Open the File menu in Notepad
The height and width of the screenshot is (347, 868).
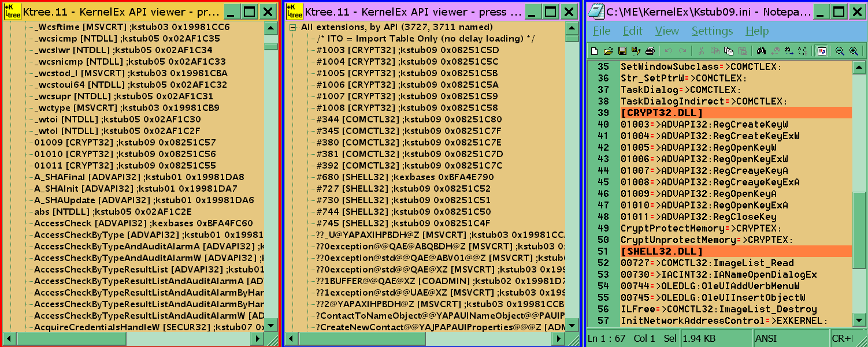[602, 31]
